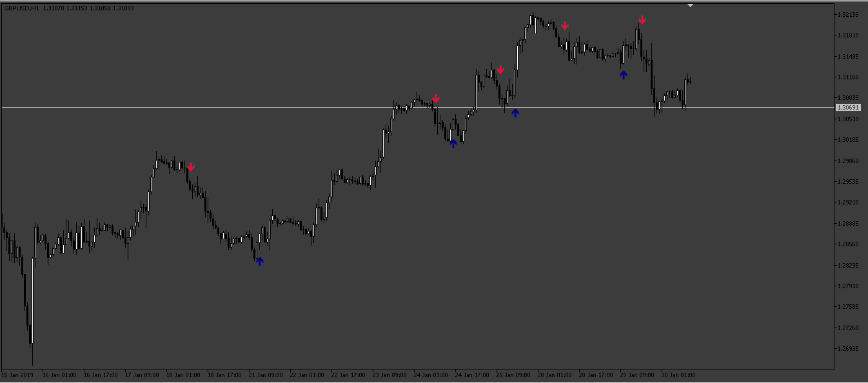Click the 1.31160 price axis label
This screenshot has width=868, height=383.
coord(847,77)
